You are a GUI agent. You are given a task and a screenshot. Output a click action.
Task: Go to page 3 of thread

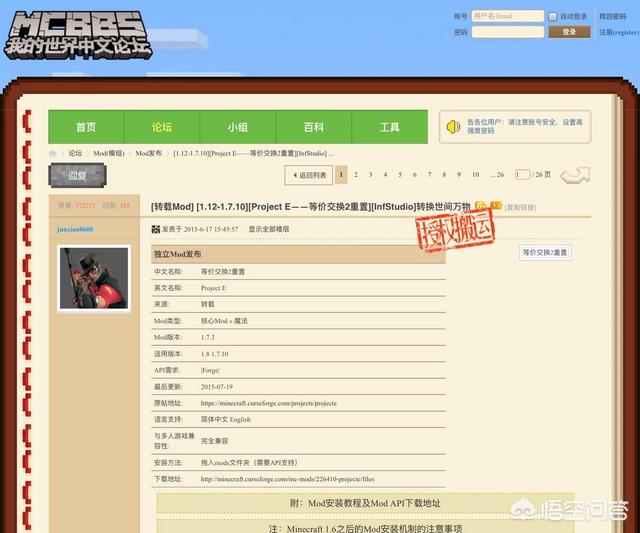pyautogui.click(x=371, y=175)
